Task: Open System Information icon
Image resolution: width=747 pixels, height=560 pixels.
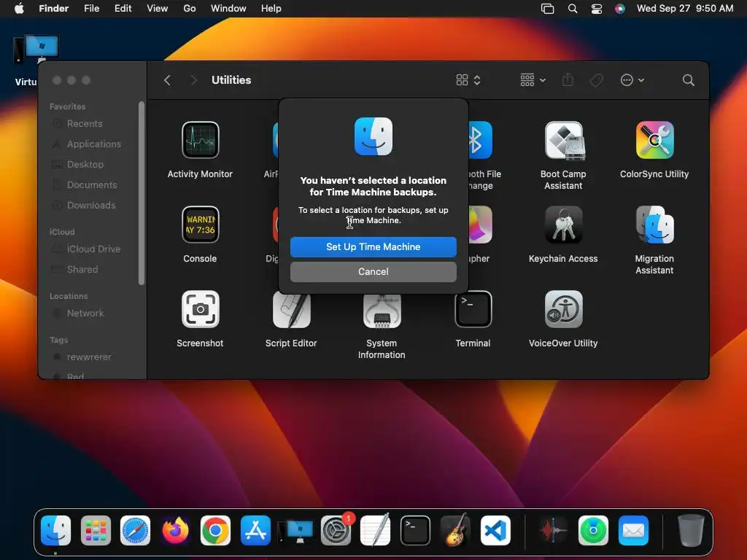Action: [382, 311]
